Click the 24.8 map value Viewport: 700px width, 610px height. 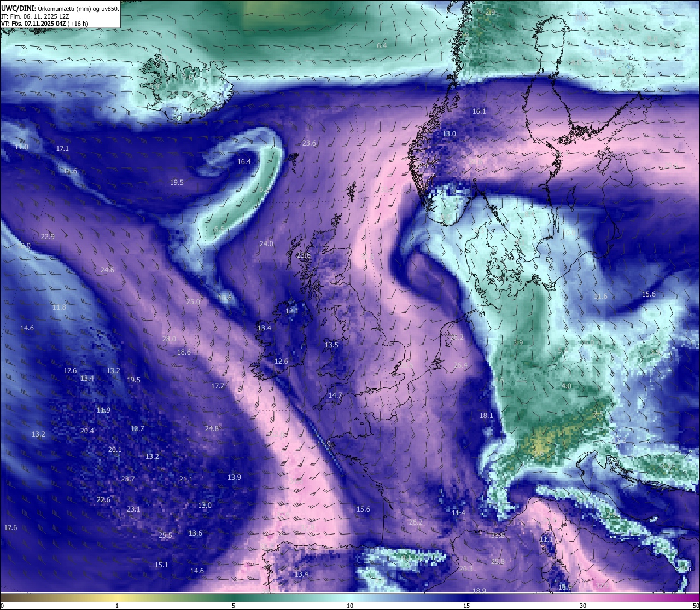tap(212, 428)
